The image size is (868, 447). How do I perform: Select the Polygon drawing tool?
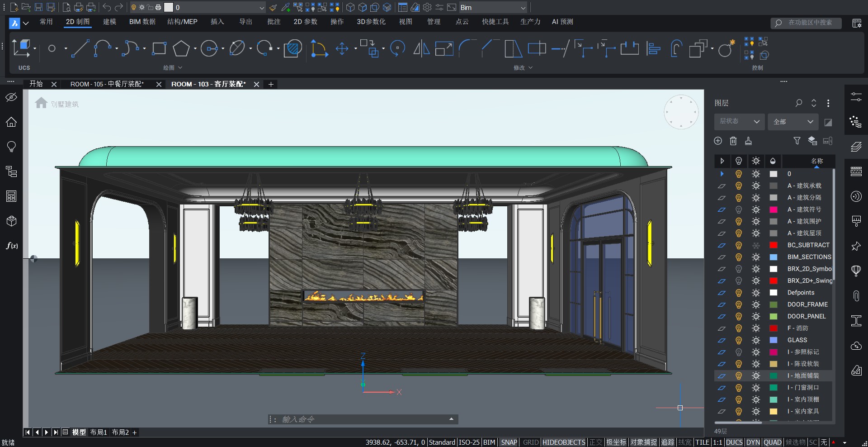click(181, 48)
